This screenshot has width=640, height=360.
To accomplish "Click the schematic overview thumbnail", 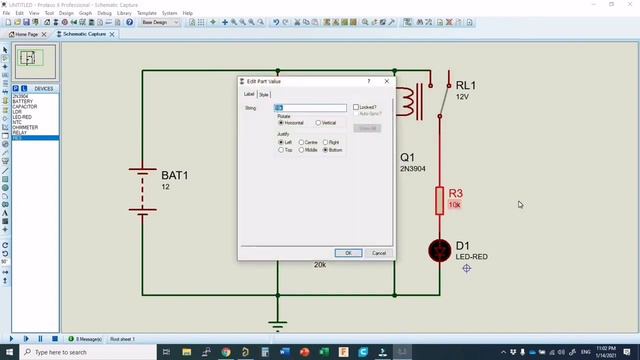I will [x=36, y=62].
